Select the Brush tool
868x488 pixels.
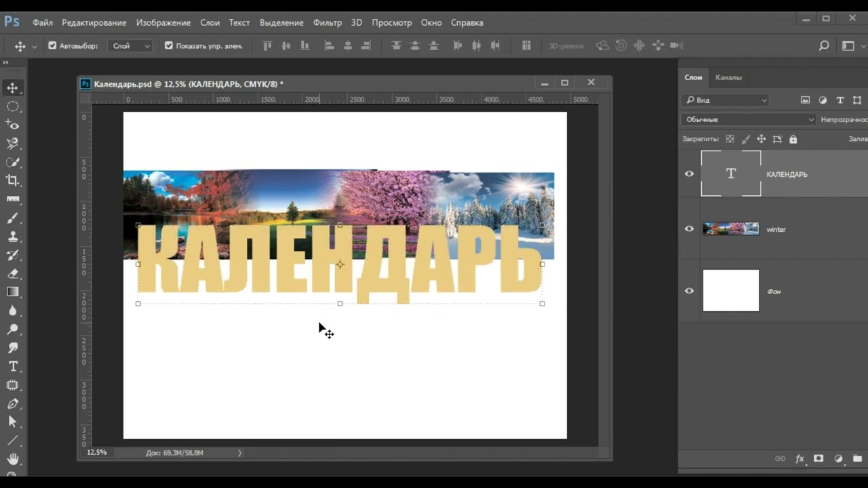(13, 218)
